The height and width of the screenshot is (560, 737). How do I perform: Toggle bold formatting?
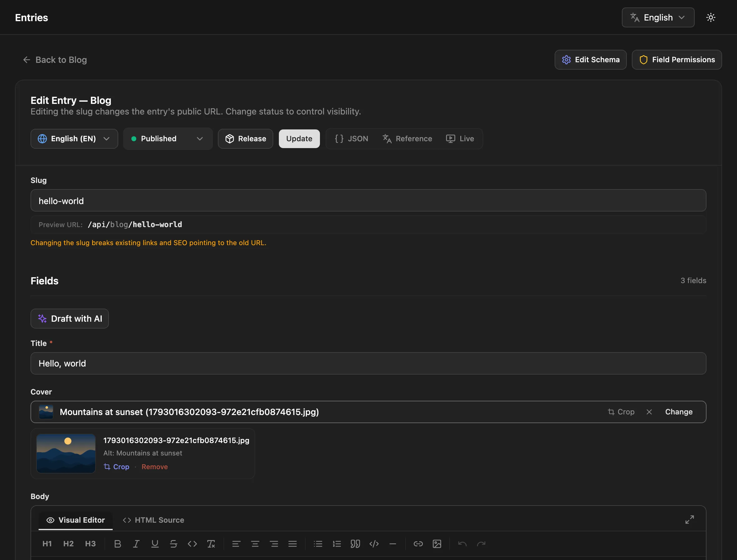[x=117, y=544]
